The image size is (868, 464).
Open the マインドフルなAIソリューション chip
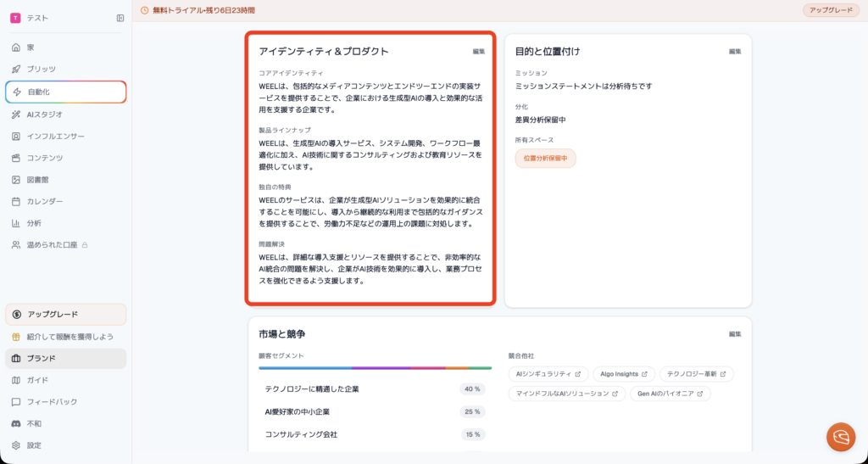click(567, 394)
